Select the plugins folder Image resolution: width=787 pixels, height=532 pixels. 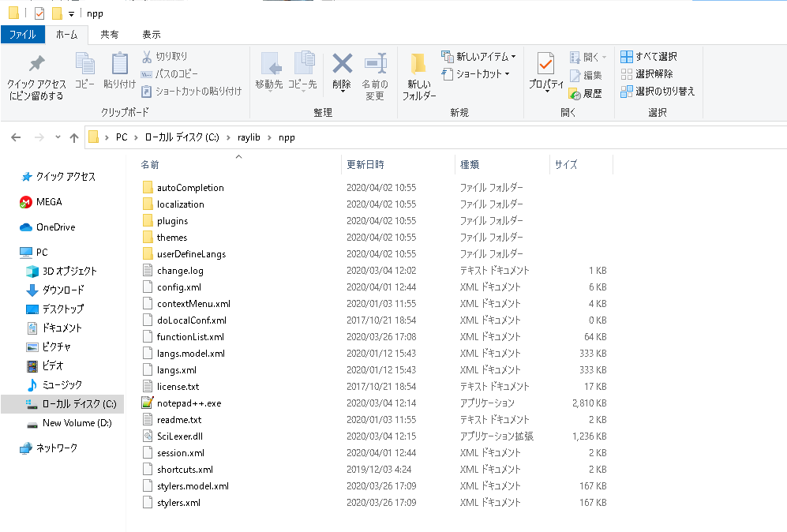(166, 221)
